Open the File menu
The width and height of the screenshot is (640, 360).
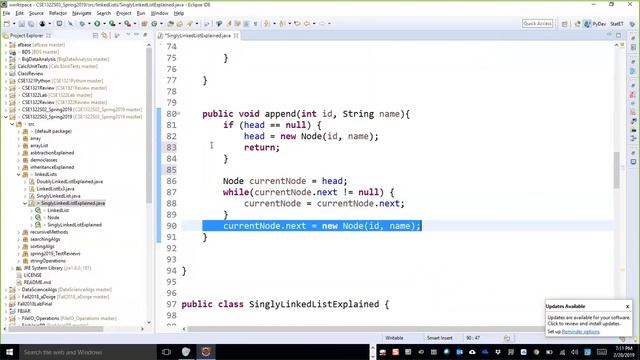point(6,13)
